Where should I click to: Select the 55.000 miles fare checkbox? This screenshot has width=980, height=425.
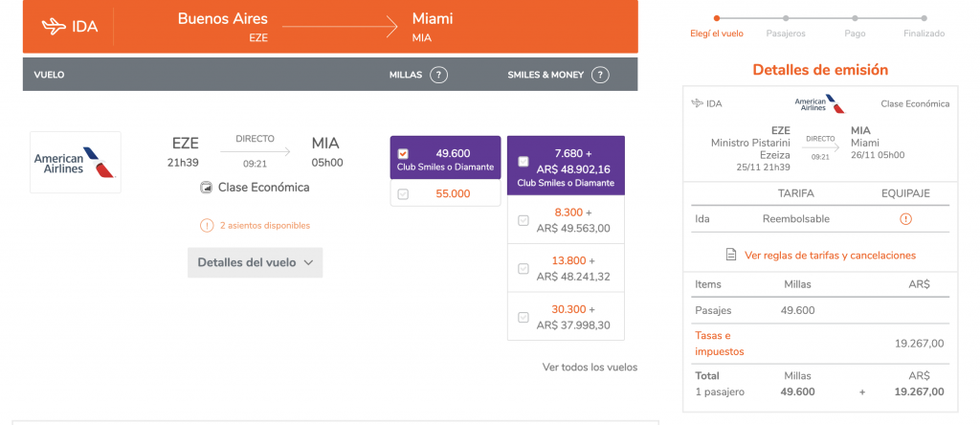(x=403, y=194)
